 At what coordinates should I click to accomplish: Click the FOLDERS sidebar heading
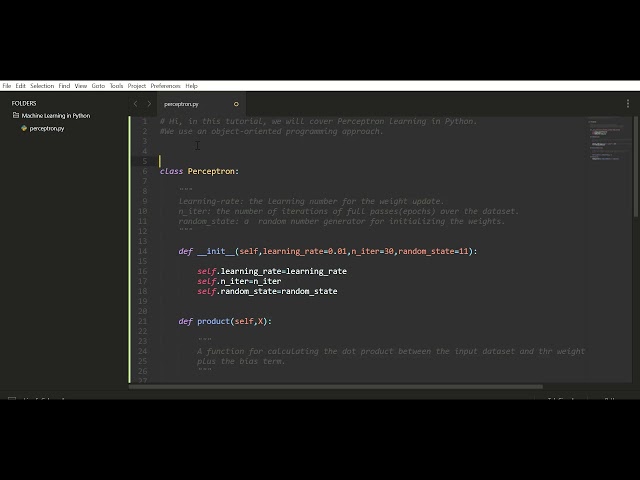point(24,103)
